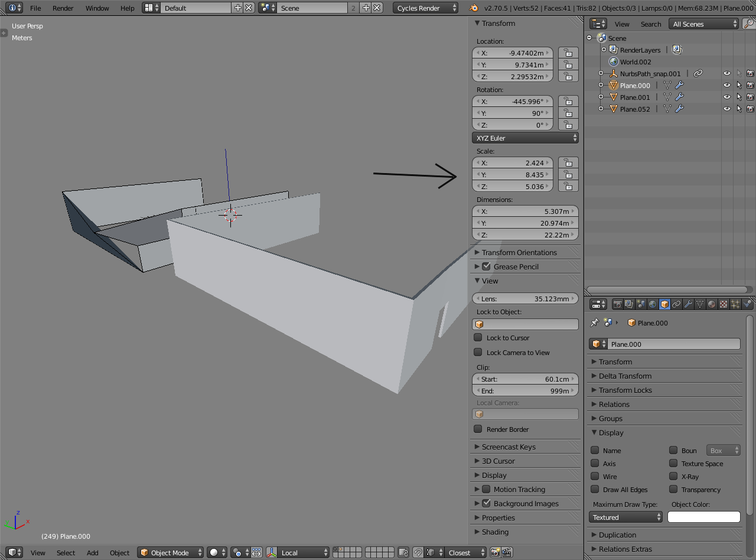756x560 pixels.
Task: Click the Info editor type icon
Action: tap(15, 8)
